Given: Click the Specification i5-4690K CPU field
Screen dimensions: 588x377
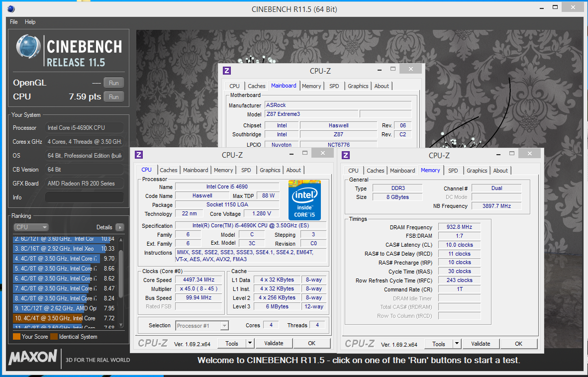Looking at the screenshot, I should [x=251, y=226].
